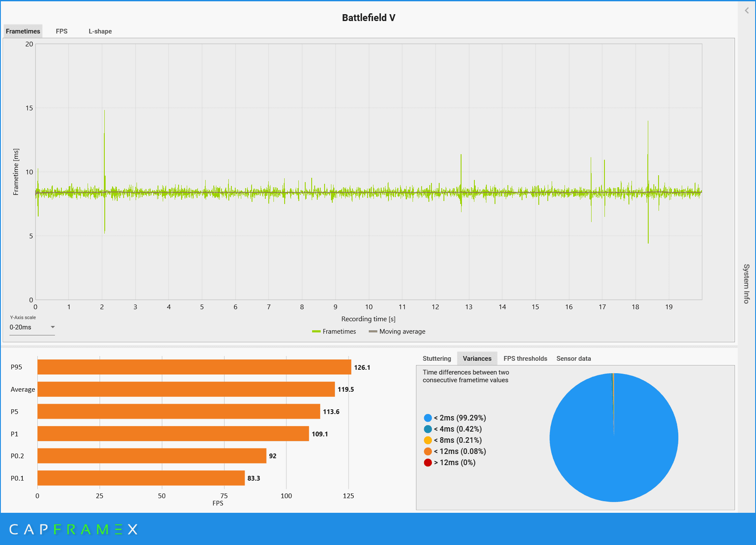Click the red > 12ms legend swatch
Viewport: 756px width, 545px height.
pos(428,463)
